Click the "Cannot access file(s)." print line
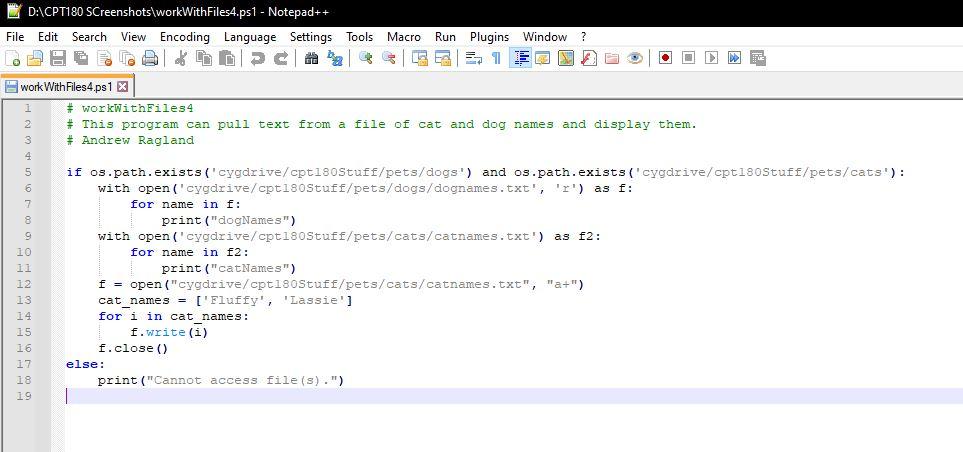963x452 pixels. point(221,380)
